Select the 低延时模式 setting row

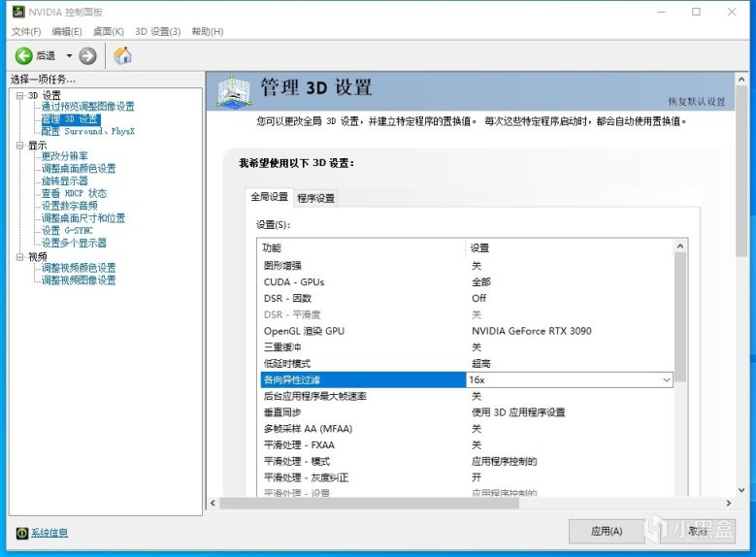(x=467, y=364)
